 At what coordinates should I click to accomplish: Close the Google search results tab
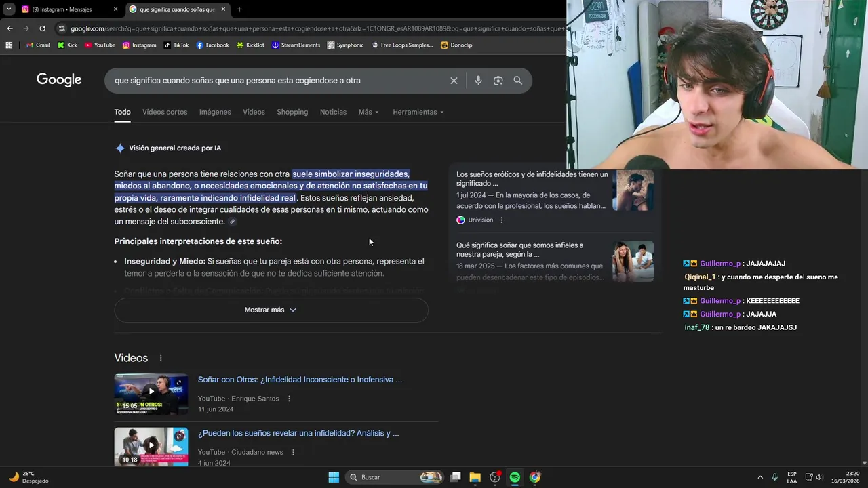click(223, 9)
